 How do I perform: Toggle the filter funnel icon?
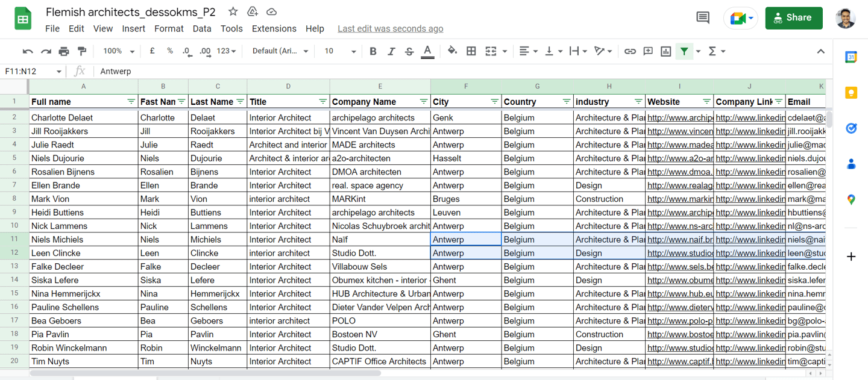pyautogui.click(x=684, y=51)
